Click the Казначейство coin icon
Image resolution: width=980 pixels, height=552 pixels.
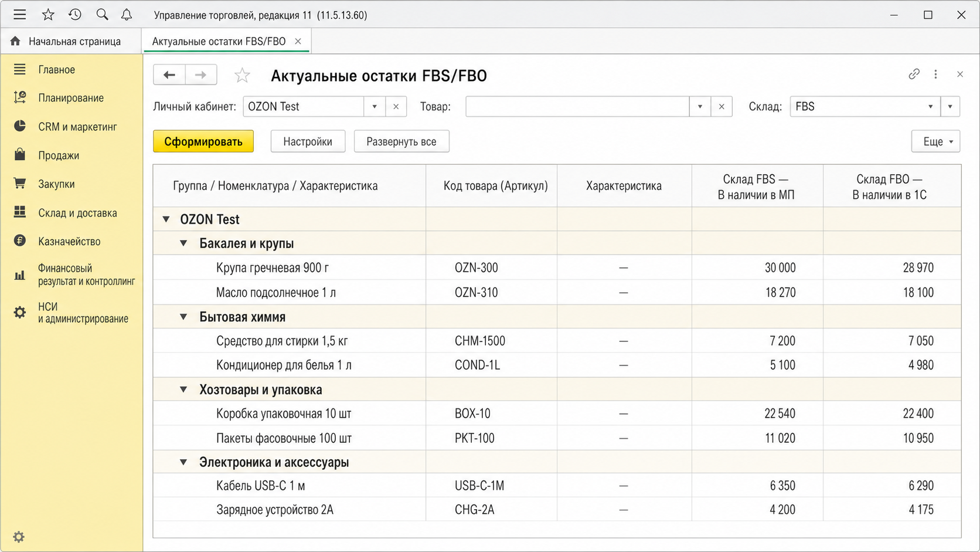click(20, 241)
